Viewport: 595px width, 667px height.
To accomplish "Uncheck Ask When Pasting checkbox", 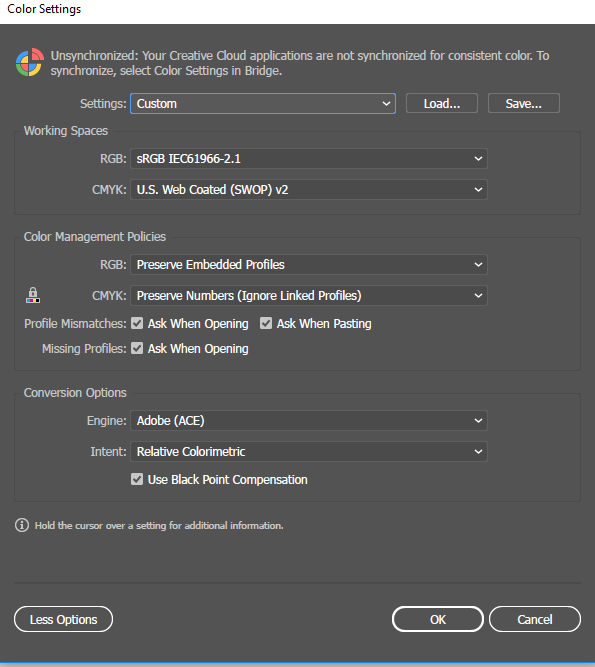I will (x=266, y=323).
